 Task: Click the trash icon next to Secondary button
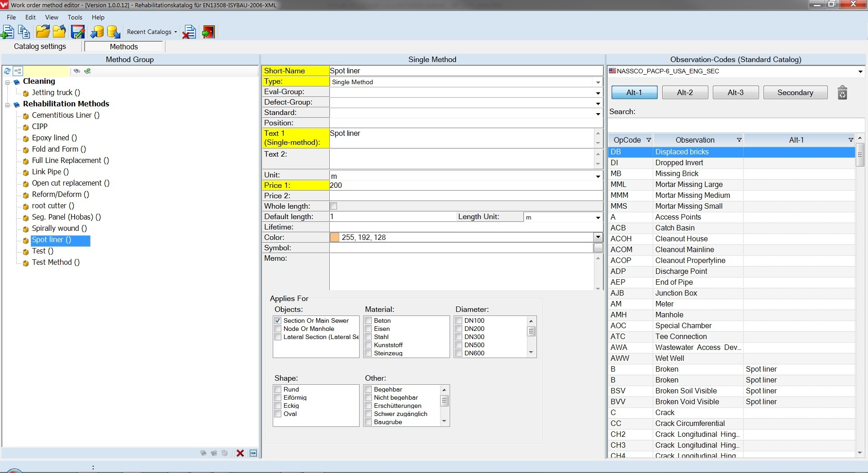(842, 93)
